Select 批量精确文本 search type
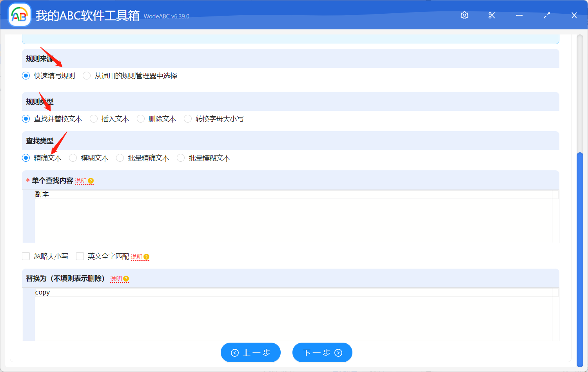 click(120, 158)
